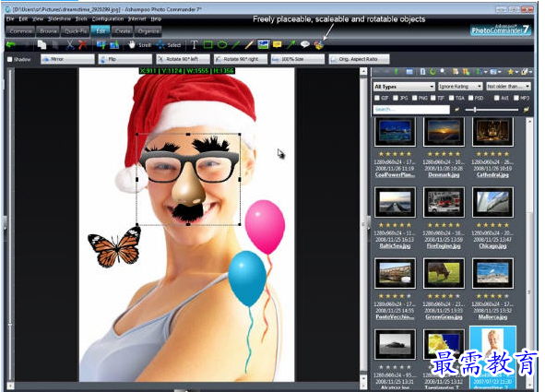Screen dimensions: 545x392
Task: Enable the PSD filter checkbox
Action: pos(471,98)
